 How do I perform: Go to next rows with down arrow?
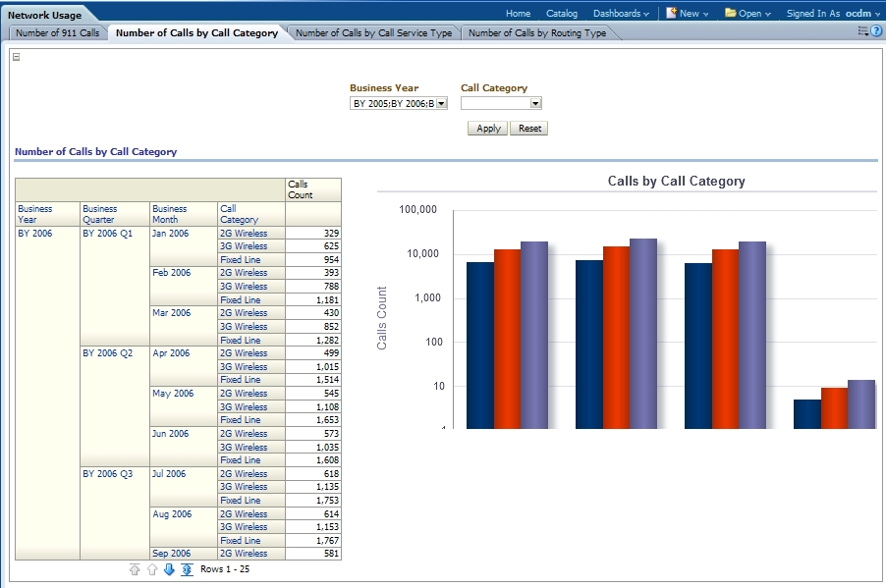(x=169, y=570)
